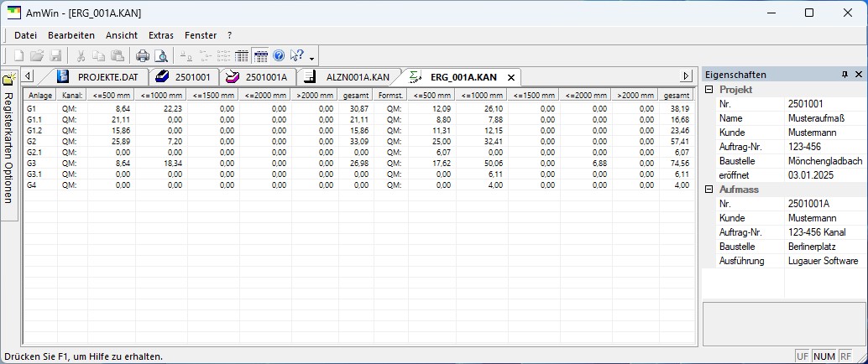Open the Ansicht menu
This screenshot has width=868, height=364.
click(122, 35)
